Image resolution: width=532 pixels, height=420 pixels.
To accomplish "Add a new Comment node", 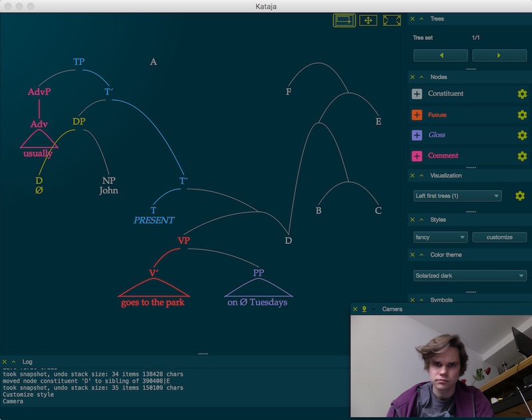I will (x=417, y=156).
